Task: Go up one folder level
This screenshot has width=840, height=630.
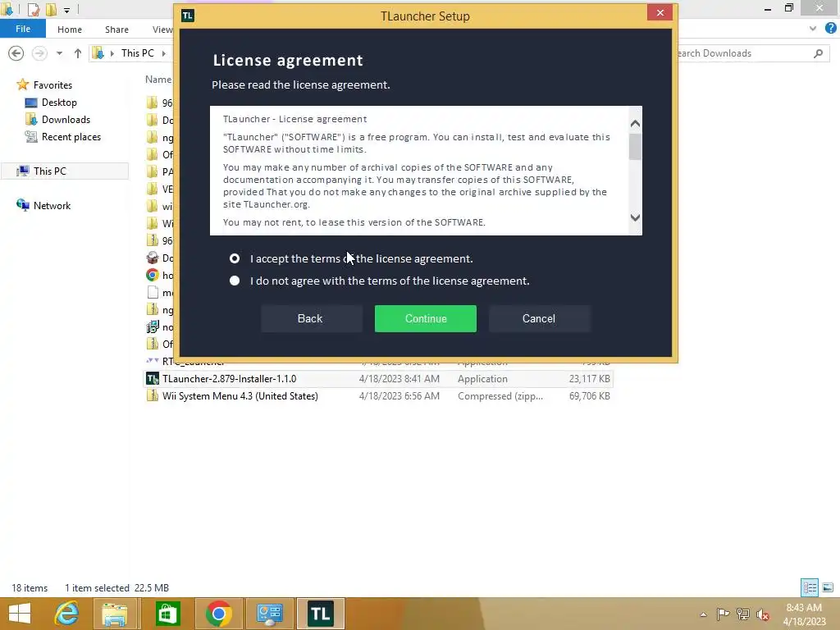Action: (x=78, y=53)
